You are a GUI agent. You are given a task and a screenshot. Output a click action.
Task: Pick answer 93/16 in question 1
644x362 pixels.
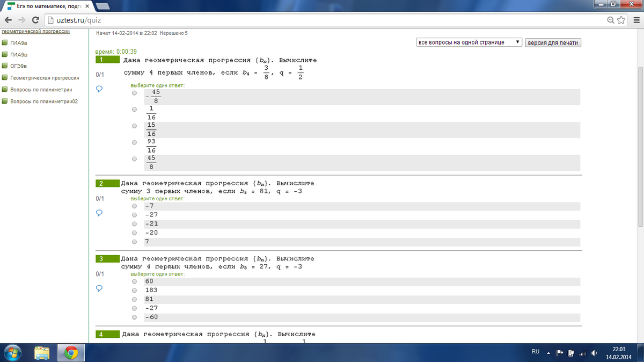pyautogui.click(x=134, y=142)
